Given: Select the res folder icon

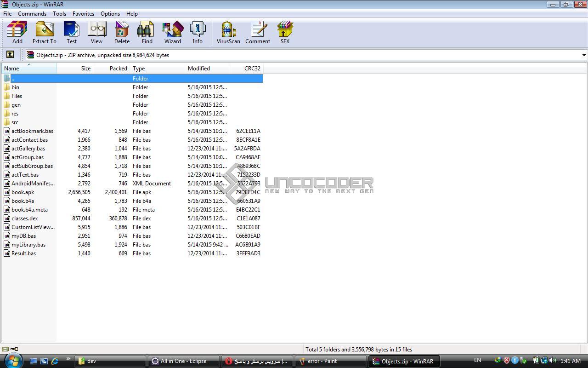Looking at the screenshot, I should (x=7, y=113).
